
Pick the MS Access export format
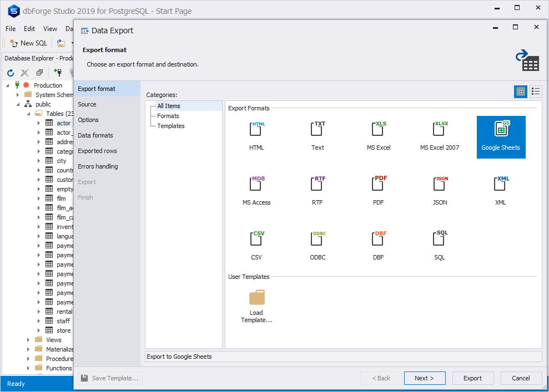click(x=256, y=191)
